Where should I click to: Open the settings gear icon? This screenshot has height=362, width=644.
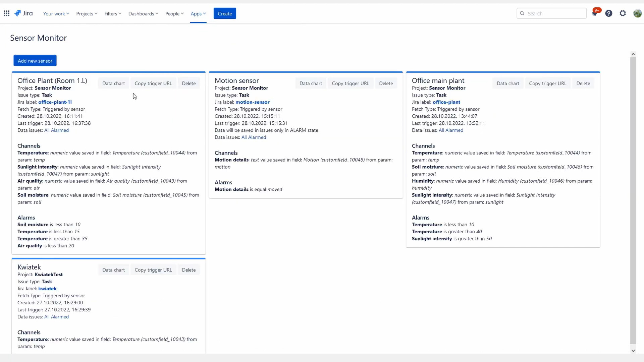click(x=623, y=13)
